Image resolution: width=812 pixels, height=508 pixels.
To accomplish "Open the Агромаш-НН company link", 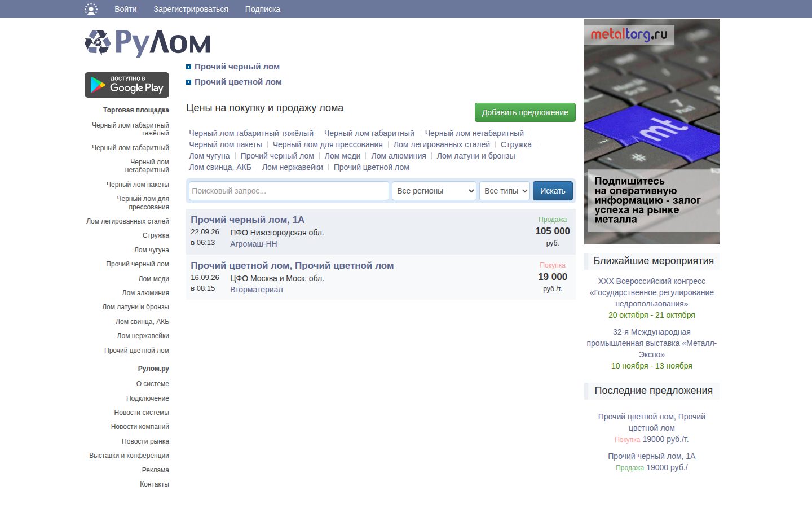I will coord(254,244).
